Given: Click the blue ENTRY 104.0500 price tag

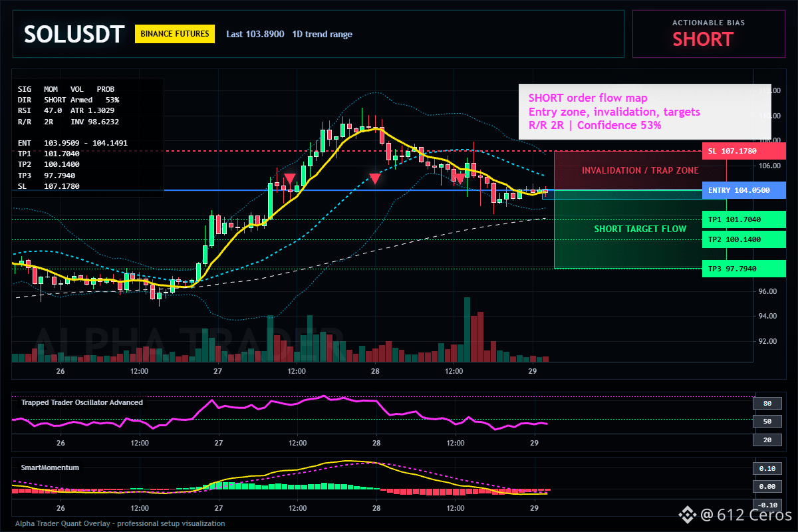Looking at the screenshot, I should pyautogui.click(x=743, y=190).
